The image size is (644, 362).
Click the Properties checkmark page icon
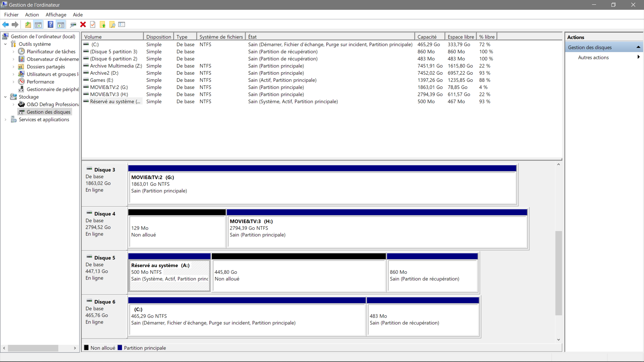(93, 24)
